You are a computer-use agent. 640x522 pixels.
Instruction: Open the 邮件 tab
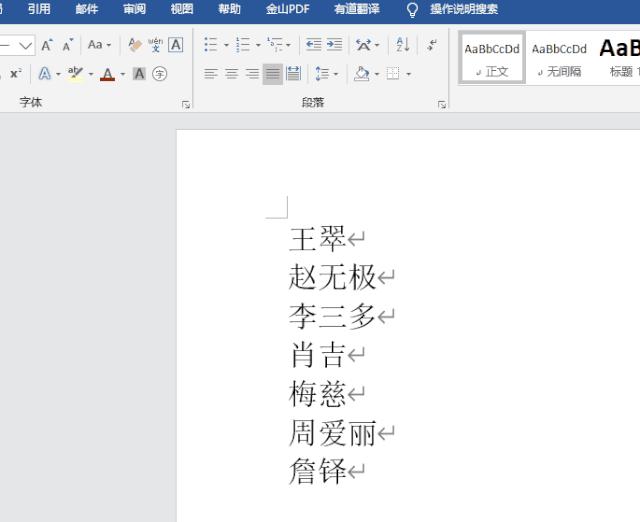(x=87, y=9)
